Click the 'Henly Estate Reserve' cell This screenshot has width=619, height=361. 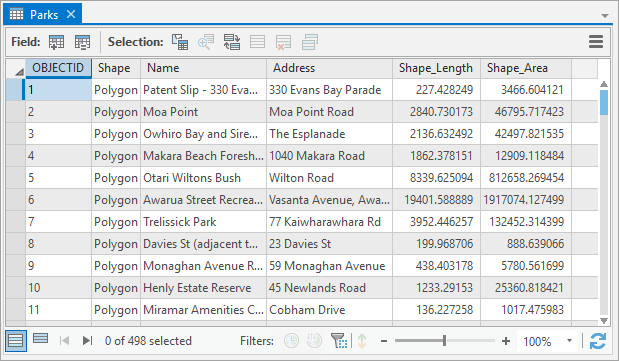click(x=203, y=288)
